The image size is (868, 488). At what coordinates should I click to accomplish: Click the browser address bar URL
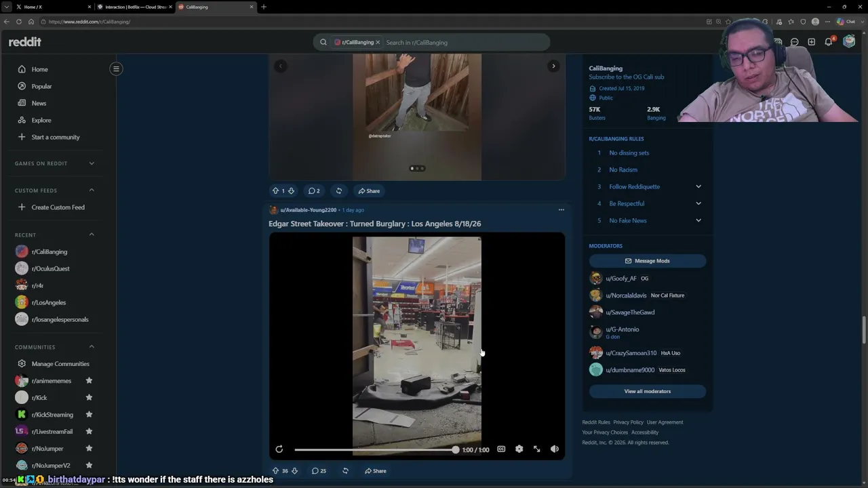pyautogui.click(x=90, y=22)
